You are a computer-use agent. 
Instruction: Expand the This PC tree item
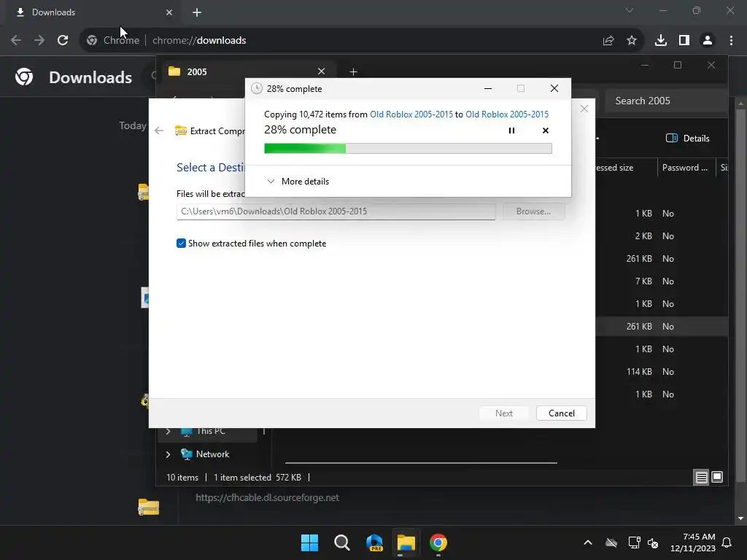(x=168, y=432)
